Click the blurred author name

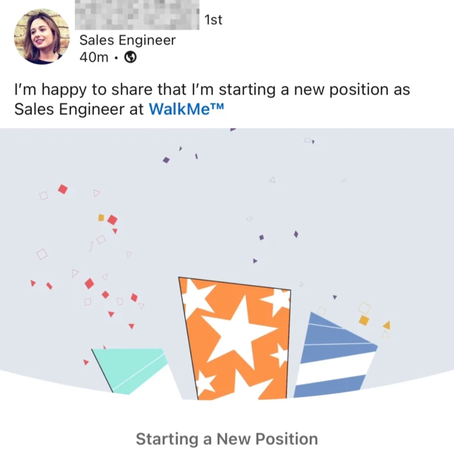pos(137,15)
